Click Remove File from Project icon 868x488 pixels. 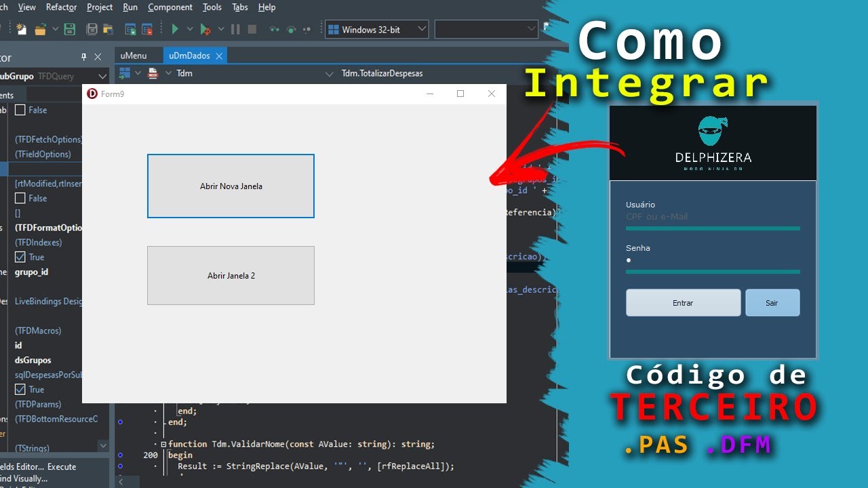pyautogui.click(x=147, y=29)
